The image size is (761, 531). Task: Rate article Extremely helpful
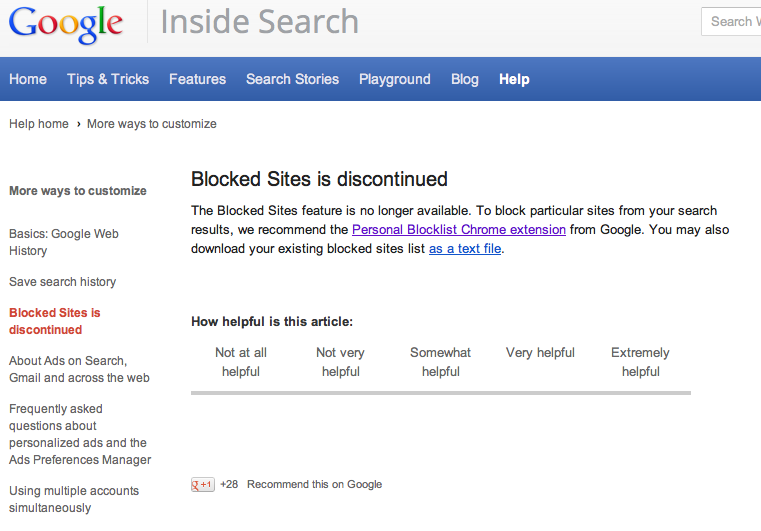pyautogui.click(x=640, y=362)
